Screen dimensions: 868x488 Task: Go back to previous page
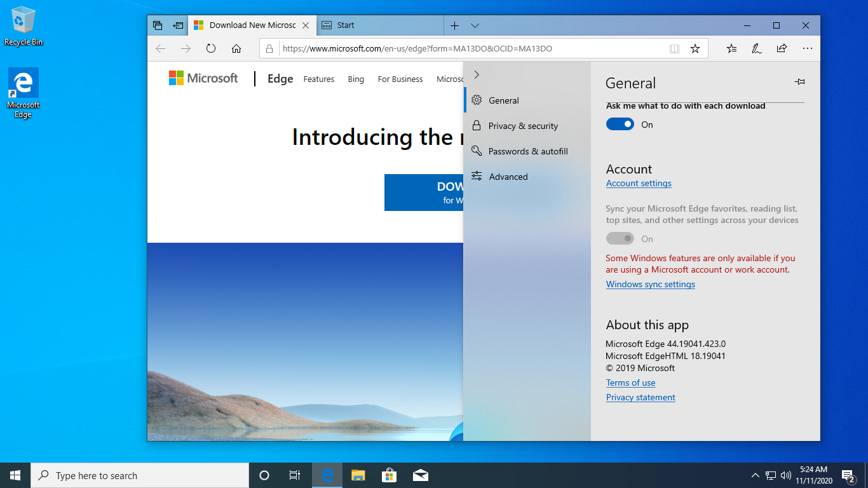pyautogui.click(x=161, y=48)
